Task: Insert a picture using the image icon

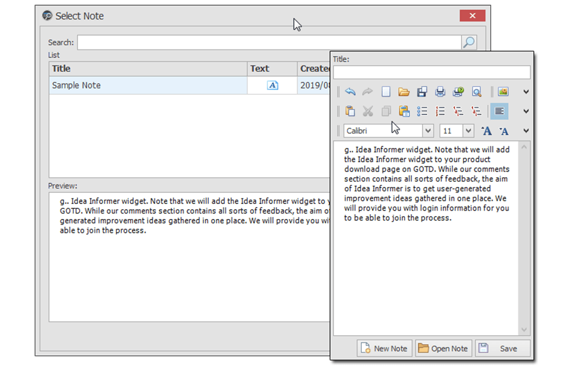Action: (x=503, y=91)
